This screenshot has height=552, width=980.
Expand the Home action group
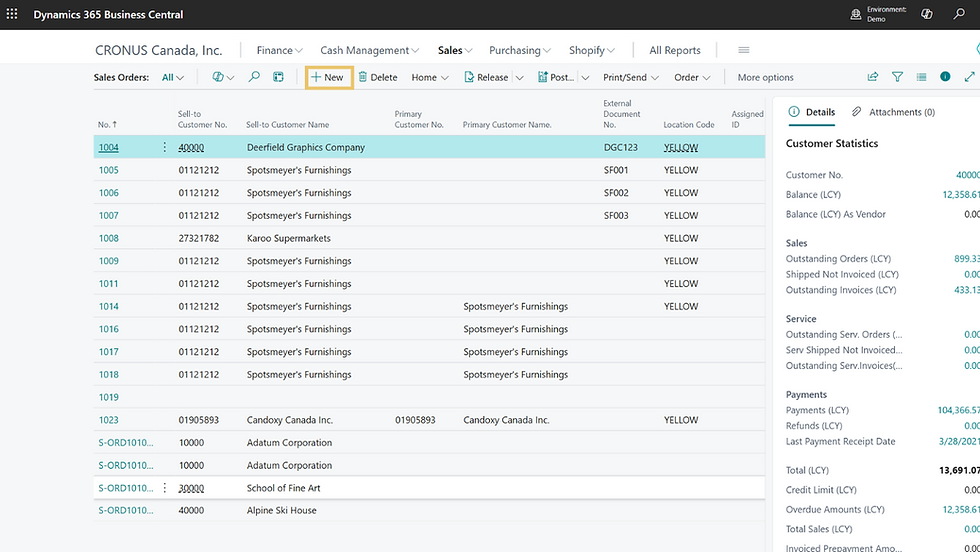click(429, 78)
